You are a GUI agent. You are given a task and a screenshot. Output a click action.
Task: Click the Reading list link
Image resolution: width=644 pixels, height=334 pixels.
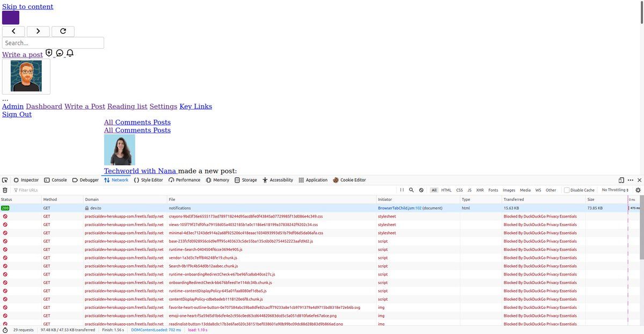127,106
